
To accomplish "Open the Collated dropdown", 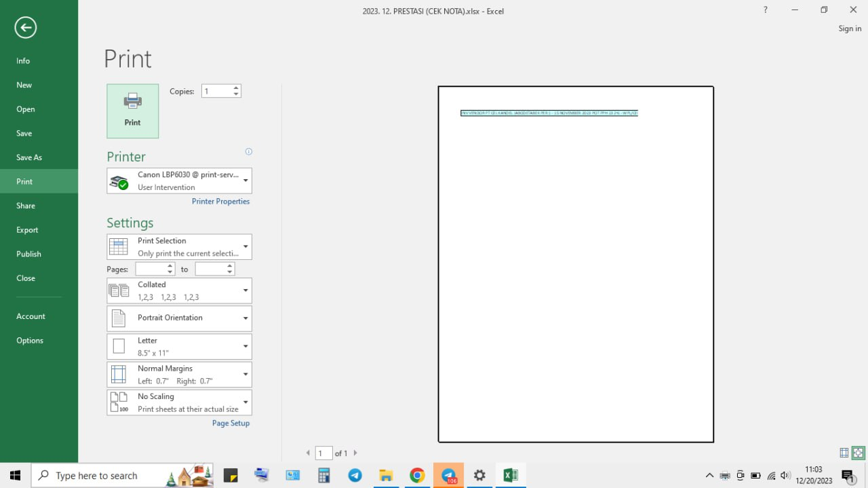I will pos(179,290).
